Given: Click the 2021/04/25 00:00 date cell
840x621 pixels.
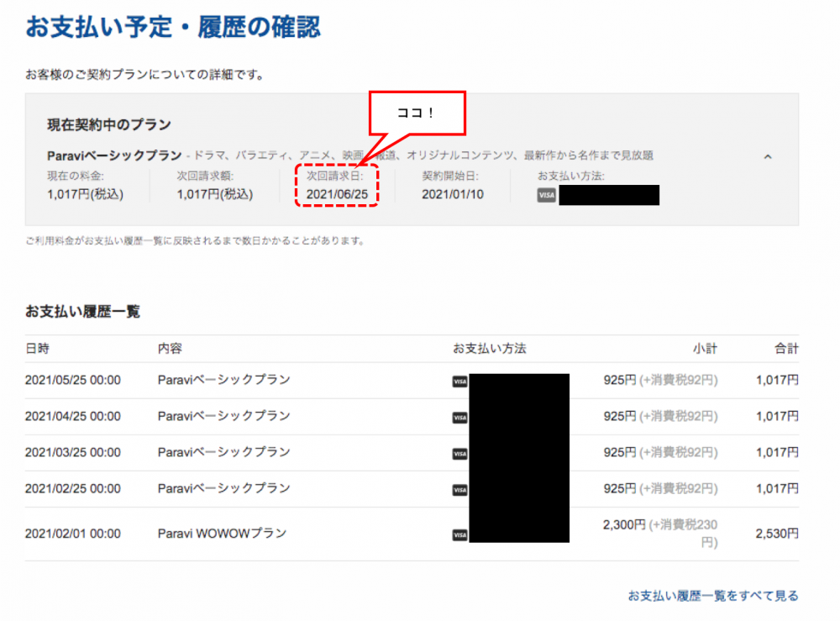Looking at the screenshot, I should pos(73,416).
